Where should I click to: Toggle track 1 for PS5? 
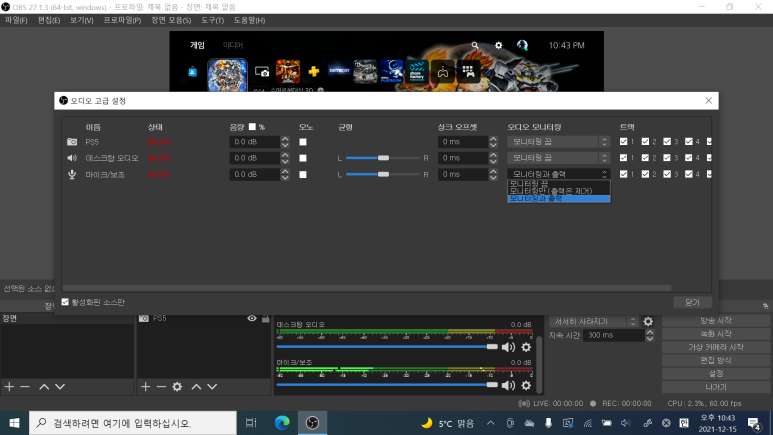click(x=624, y=142)
